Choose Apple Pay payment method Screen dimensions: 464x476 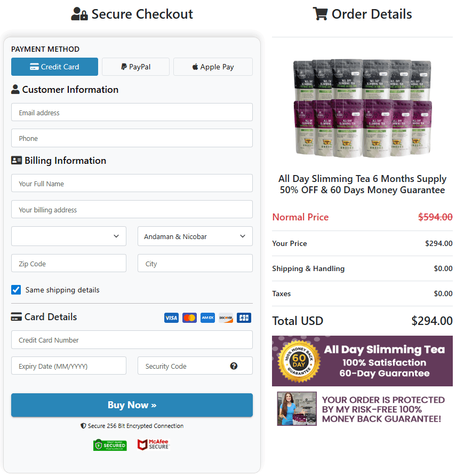point(213,67)
